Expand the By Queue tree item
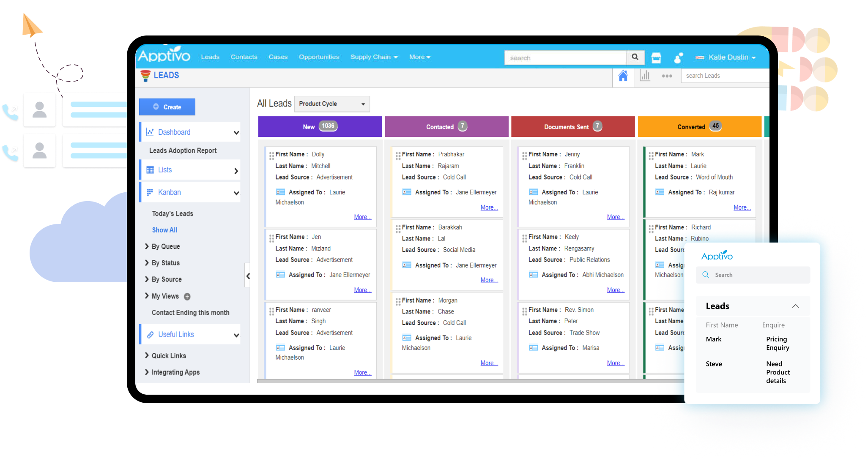The width and height of the screenshot is (868, 461). click(x=147, y=246)
